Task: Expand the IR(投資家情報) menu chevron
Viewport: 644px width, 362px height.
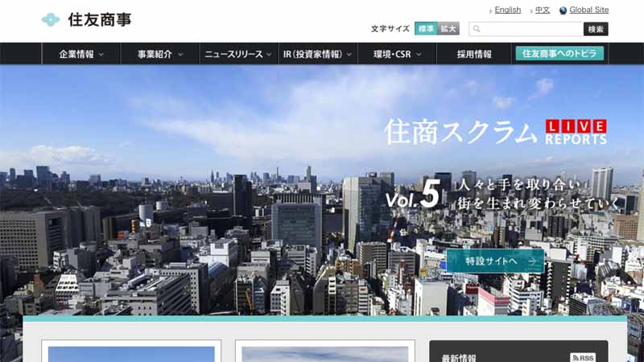Action: point(349,55)
